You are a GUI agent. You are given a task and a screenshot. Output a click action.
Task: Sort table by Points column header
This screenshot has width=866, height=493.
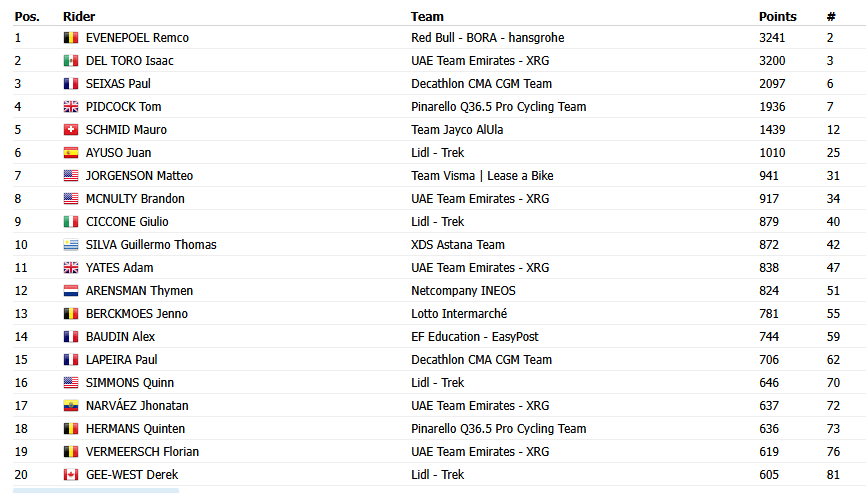pos(778,17)
